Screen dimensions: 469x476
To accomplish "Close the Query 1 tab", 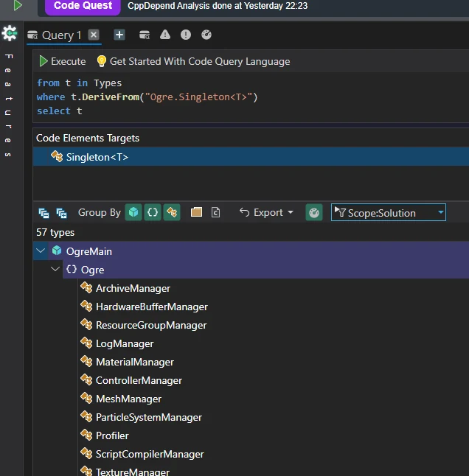I will coord(94,35).
